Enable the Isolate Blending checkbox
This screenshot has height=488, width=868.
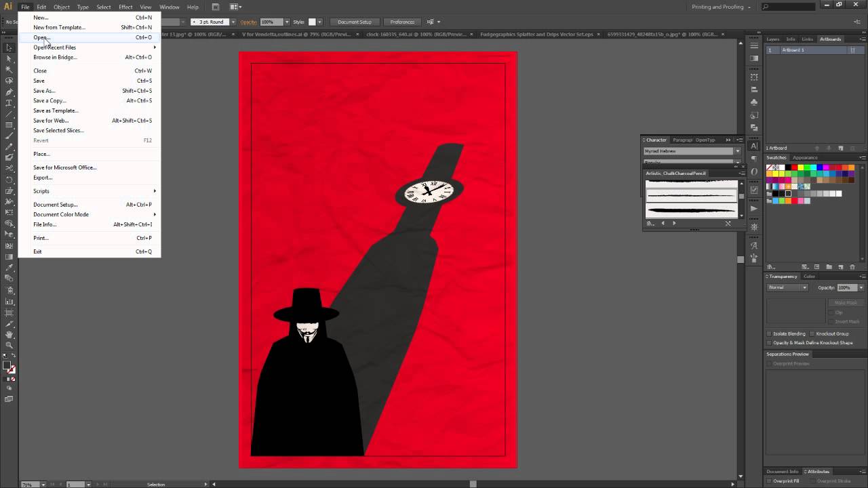(769, 333)
